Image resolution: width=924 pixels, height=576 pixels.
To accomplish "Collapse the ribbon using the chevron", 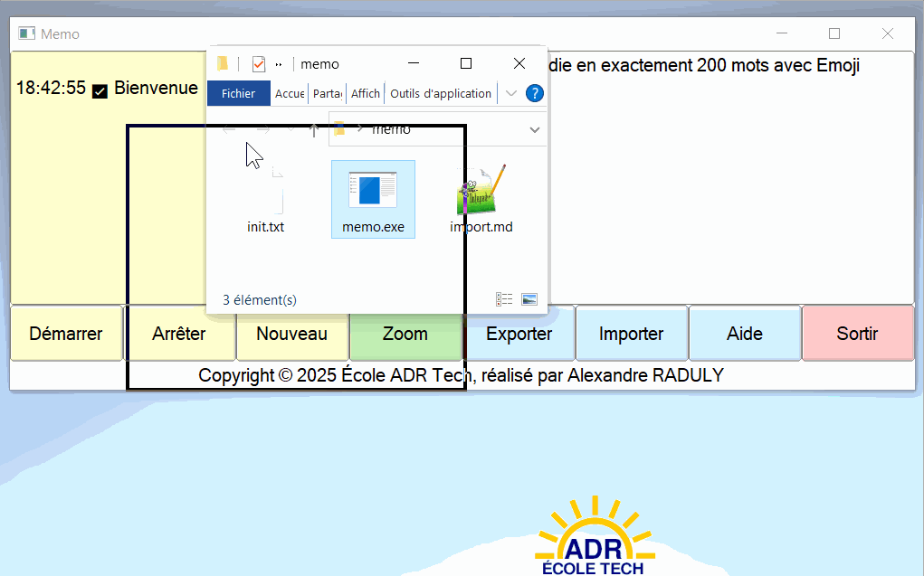I will (510, 93).
